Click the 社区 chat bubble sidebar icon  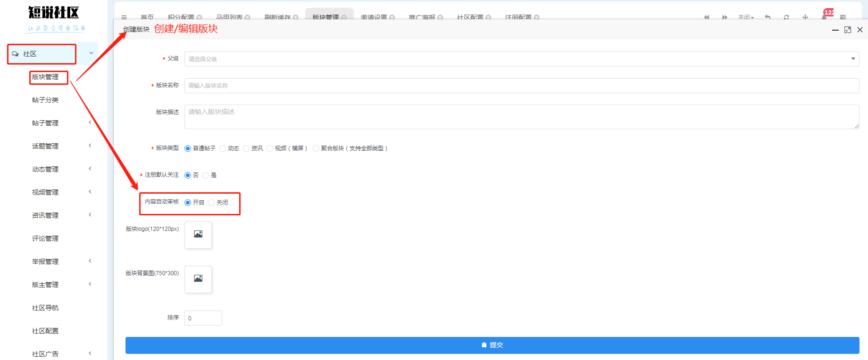click(x=15, y=54)
